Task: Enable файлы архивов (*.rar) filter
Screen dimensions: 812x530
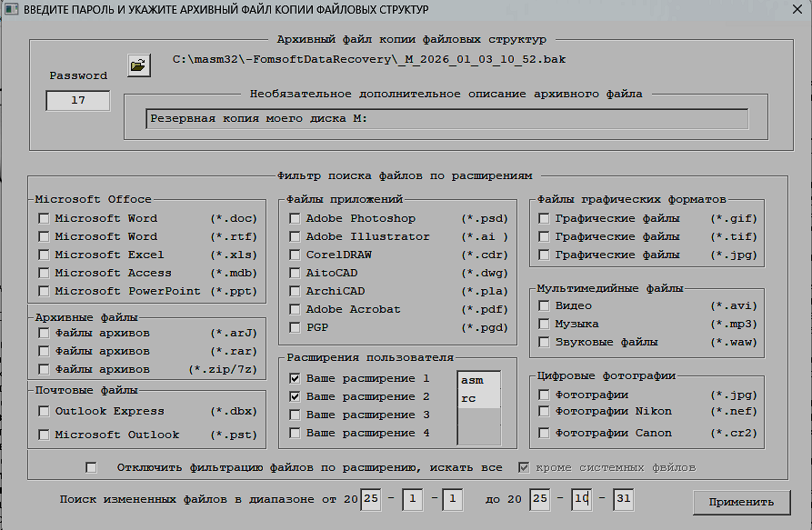Action: point(44,351)
